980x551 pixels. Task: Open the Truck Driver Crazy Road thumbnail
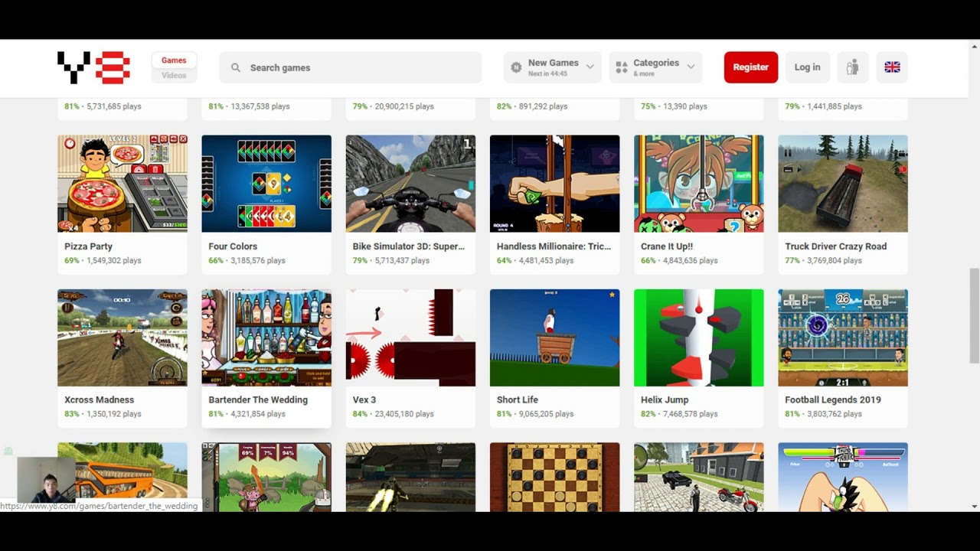(x=843, y=184)
